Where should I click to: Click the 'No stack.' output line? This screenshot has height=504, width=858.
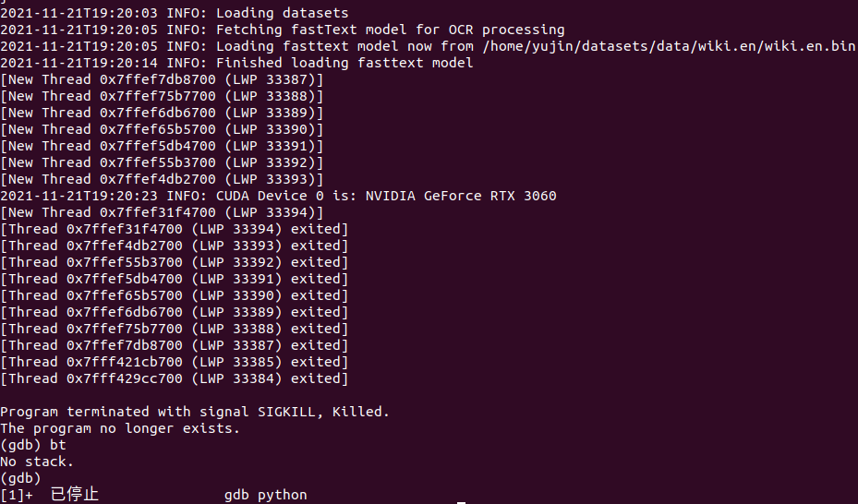coord(37,462)
